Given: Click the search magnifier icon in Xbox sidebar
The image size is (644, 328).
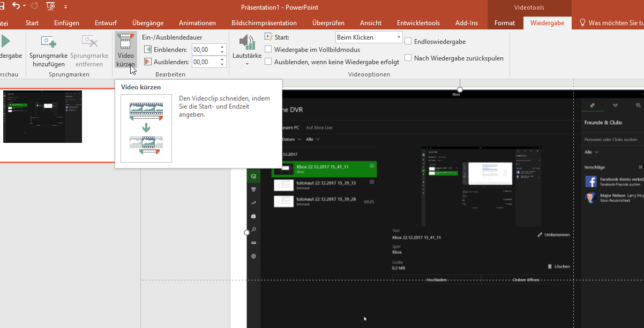Looking at the screenshot, I should [x=253, y=229].
